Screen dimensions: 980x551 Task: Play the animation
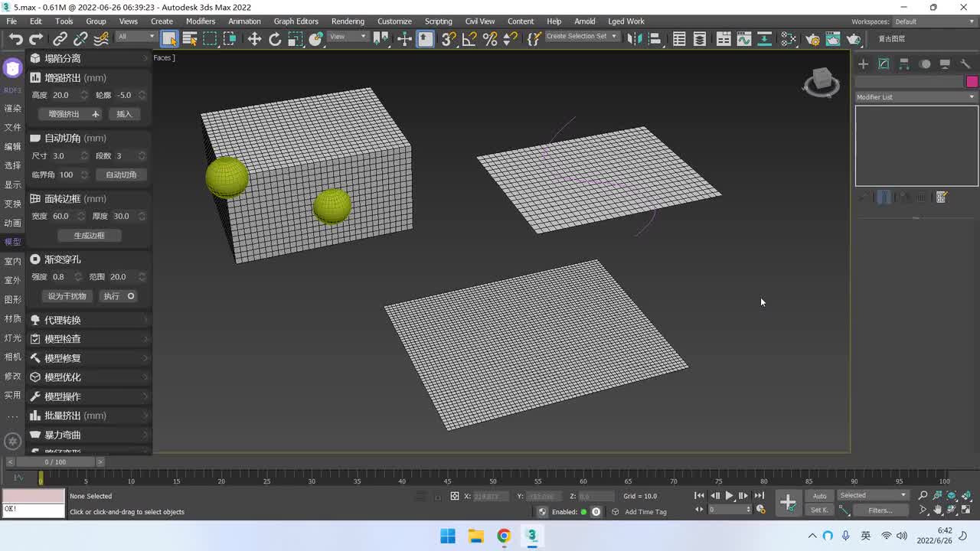pos(729,496)
